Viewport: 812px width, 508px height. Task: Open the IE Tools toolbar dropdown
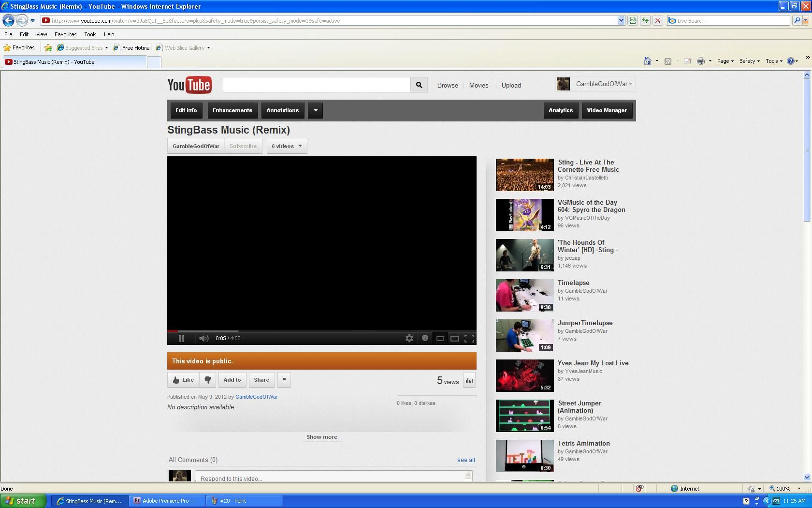point(774,61)
